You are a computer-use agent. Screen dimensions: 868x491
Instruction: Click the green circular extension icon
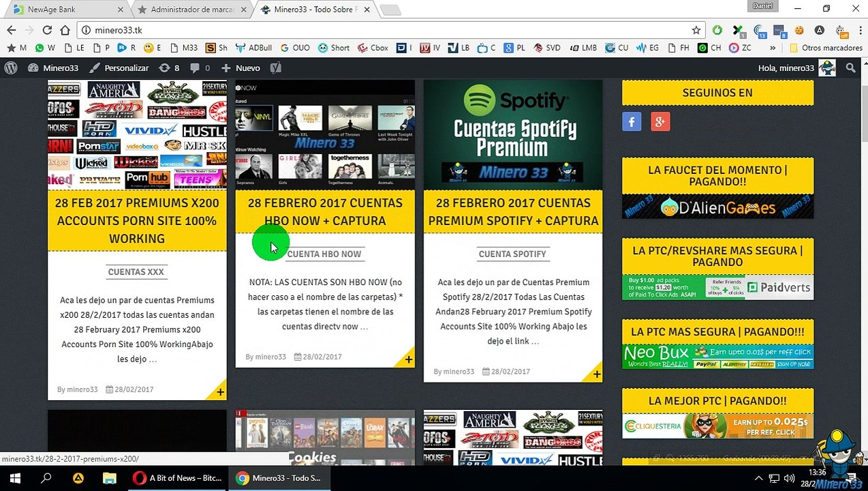[x=717, y=30]
